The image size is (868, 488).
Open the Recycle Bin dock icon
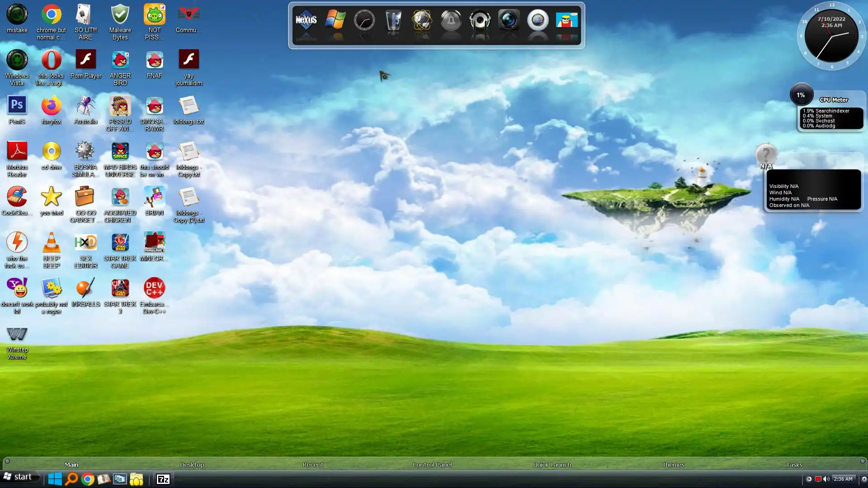point(393,21)
